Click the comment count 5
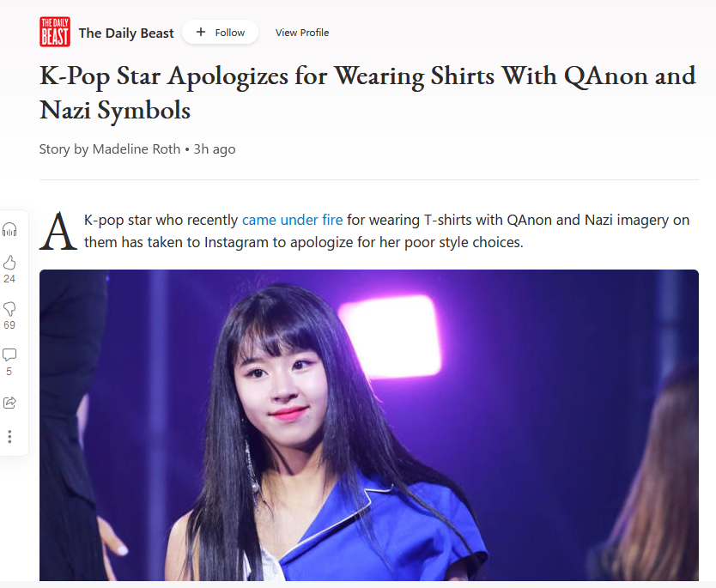 [9, 372]
